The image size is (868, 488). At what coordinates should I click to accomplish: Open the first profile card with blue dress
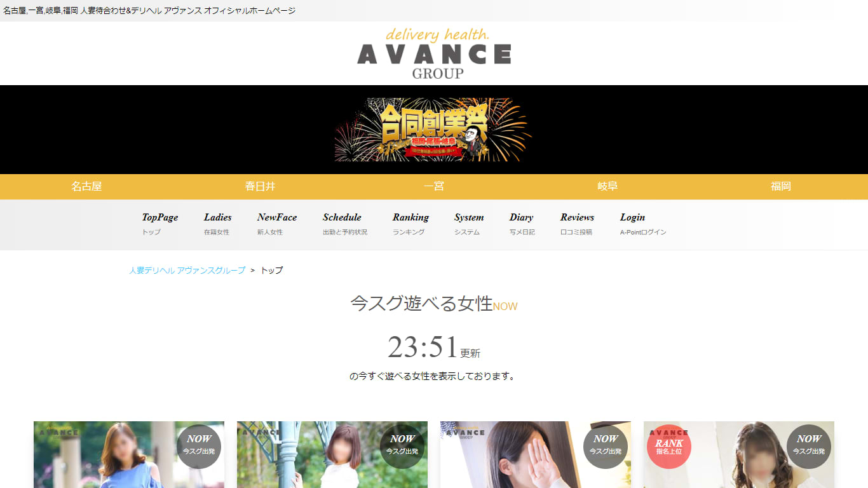tap(129, 454)
